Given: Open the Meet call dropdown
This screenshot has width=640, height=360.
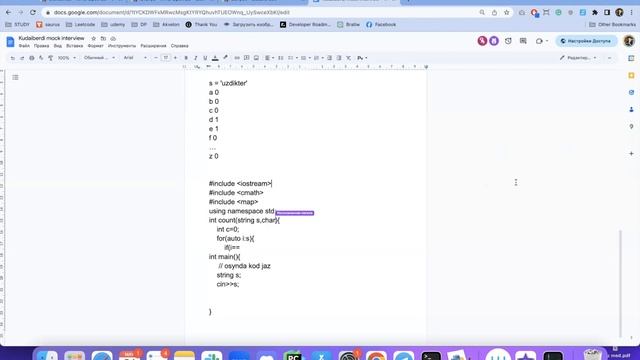Looking at the screenshot, I should (x=542, y=41).
